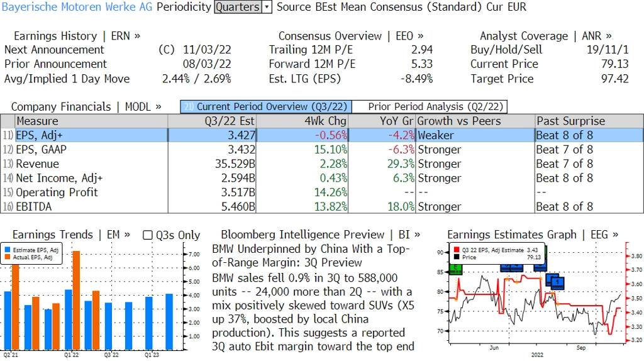This screenshot has height=361, width=644.
Task: Click the green E earnings marker icon
Action: click(455, 269)
